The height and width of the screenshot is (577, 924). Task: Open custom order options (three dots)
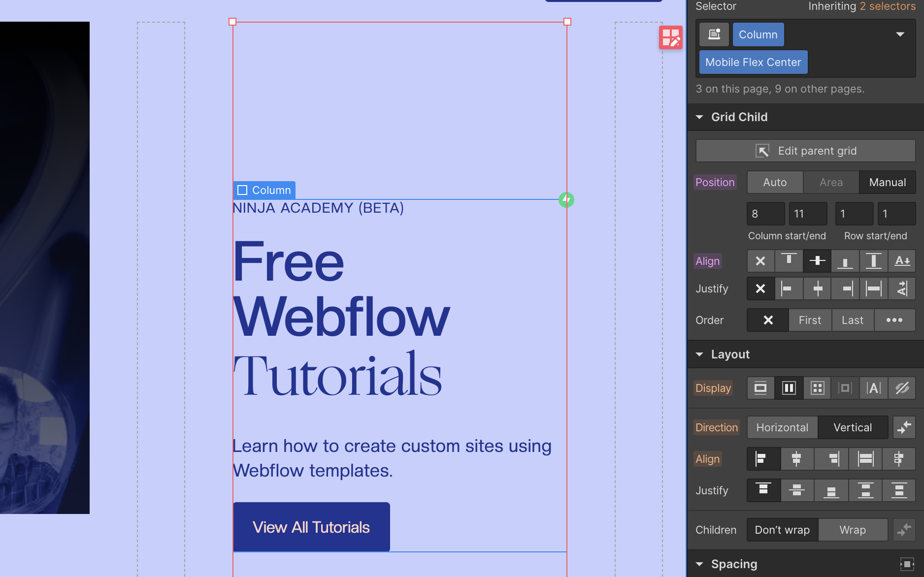tap(895, 320)
